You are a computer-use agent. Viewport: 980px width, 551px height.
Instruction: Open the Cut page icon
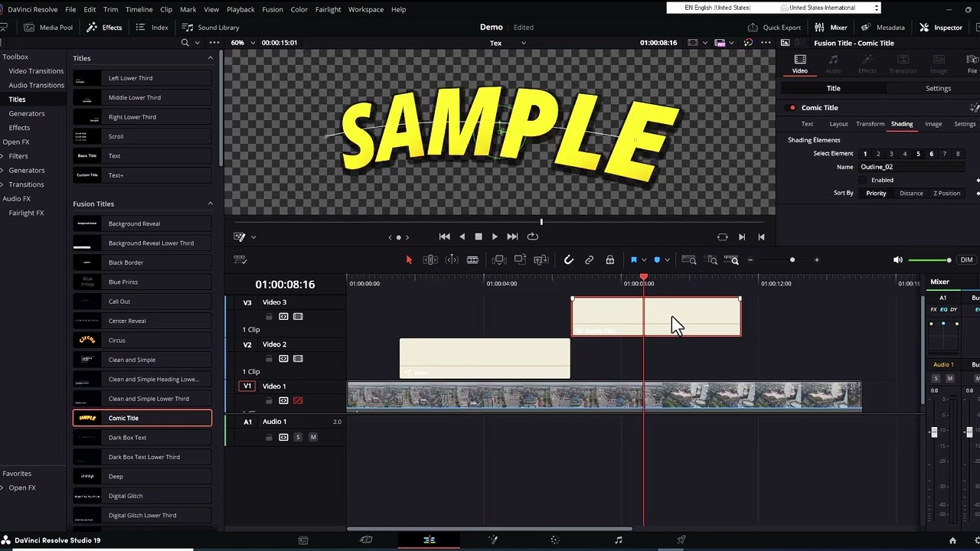366,540
